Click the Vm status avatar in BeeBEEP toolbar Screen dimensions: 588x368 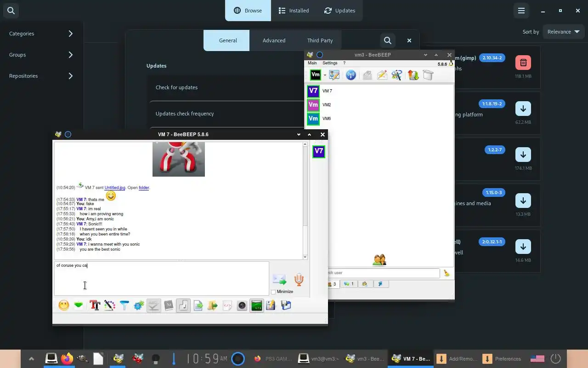click(316, 75)
